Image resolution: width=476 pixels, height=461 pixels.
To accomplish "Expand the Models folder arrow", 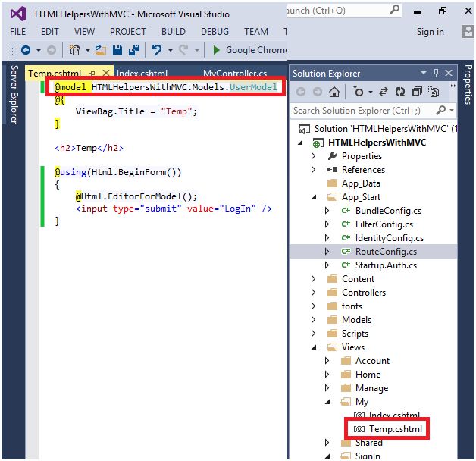I will pos(313,320).
